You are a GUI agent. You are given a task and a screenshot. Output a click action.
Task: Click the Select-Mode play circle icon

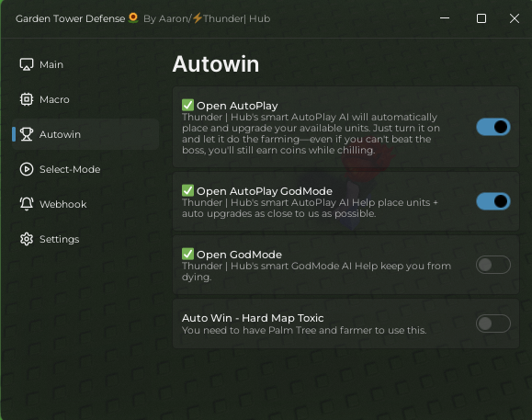27,169
